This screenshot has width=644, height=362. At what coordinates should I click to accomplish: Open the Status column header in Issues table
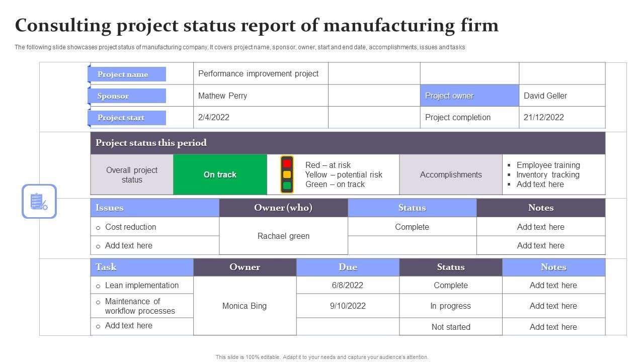[x=412, y=208]
